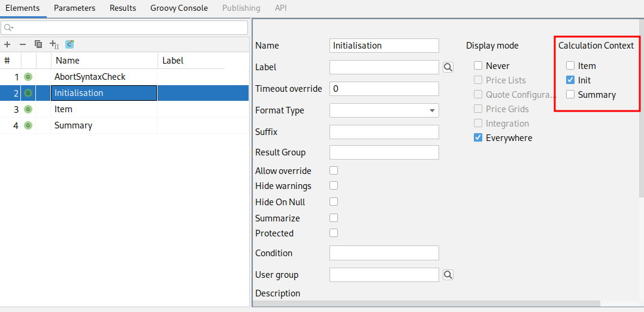Expand the Format Type dropdown
644x312 pixels.
(432, 111)
